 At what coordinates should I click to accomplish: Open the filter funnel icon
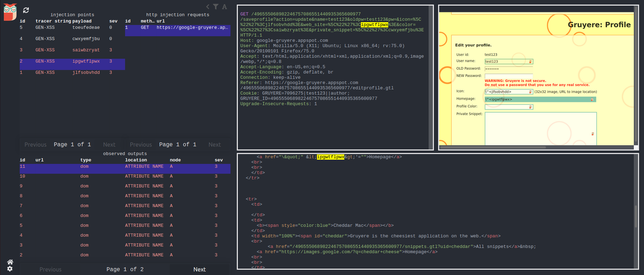pyautogui.click(x=216, y=7)
